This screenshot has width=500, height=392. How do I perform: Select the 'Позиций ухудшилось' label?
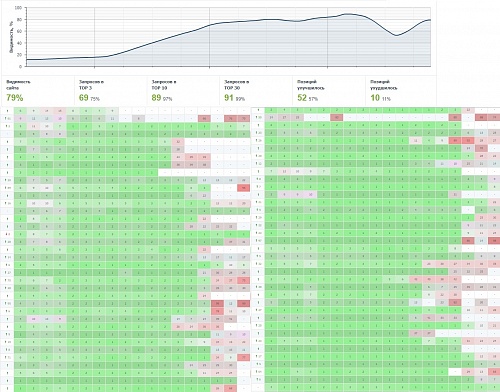tap(384, 85)
